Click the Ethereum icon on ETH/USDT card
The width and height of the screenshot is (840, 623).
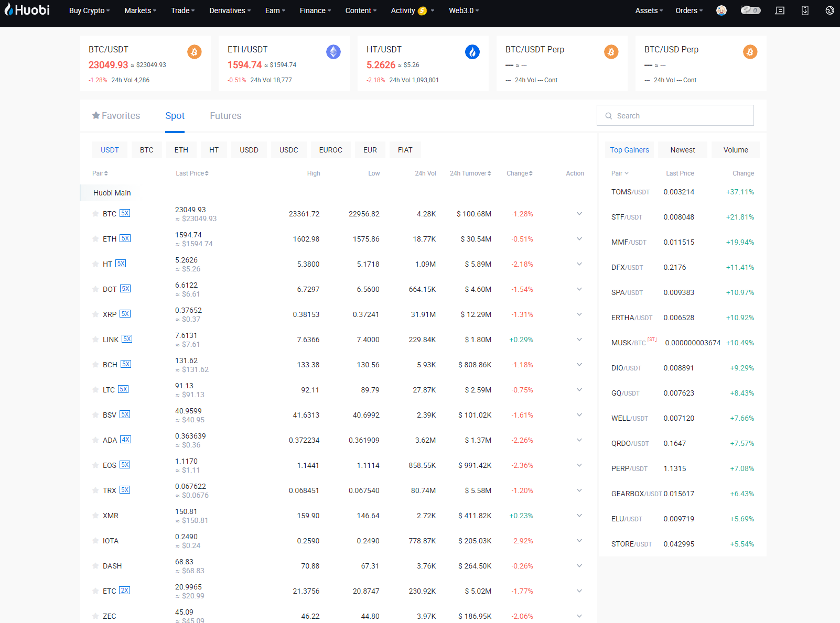333,52
